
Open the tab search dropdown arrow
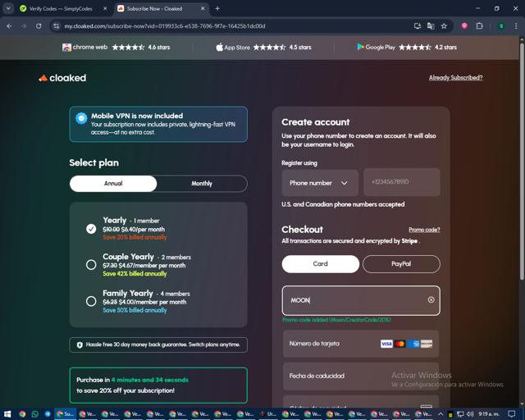(8, 9)
